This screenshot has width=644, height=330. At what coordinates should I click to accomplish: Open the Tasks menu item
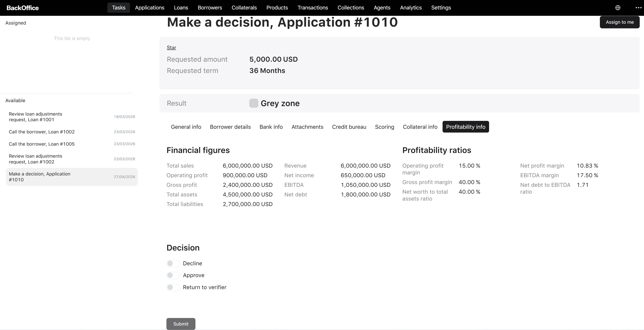118,8
